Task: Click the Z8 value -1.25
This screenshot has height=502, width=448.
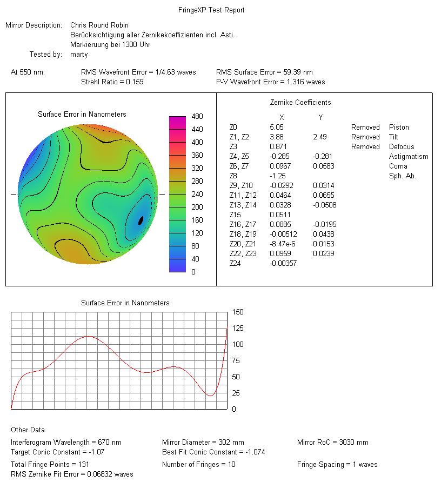Action: 278,176
